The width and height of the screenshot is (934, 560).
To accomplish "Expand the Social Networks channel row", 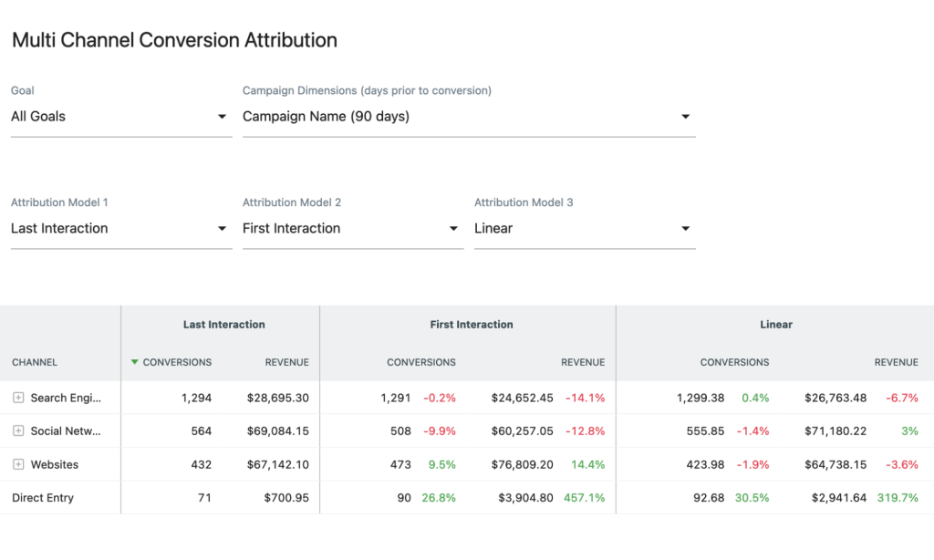I will [20, 430].
